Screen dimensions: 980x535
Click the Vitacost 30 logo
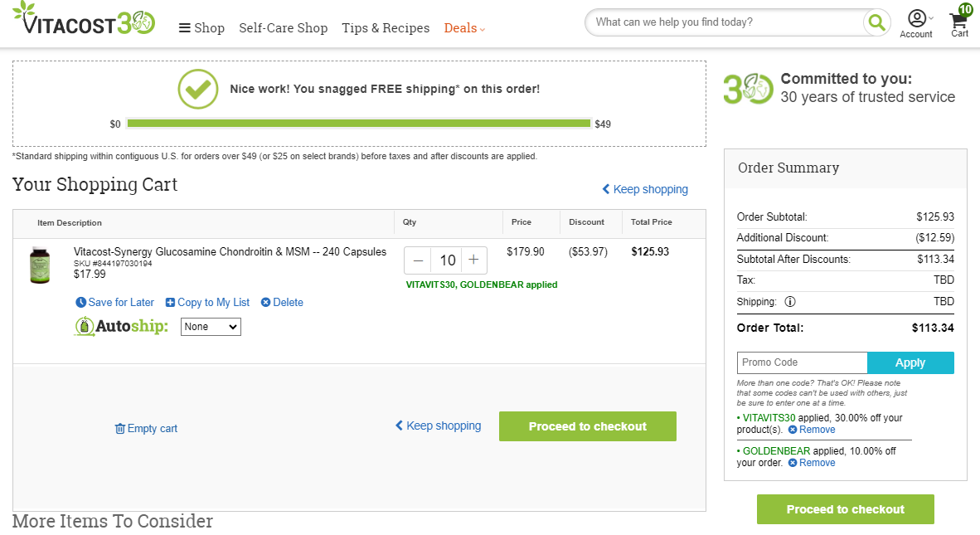(84, 18)
